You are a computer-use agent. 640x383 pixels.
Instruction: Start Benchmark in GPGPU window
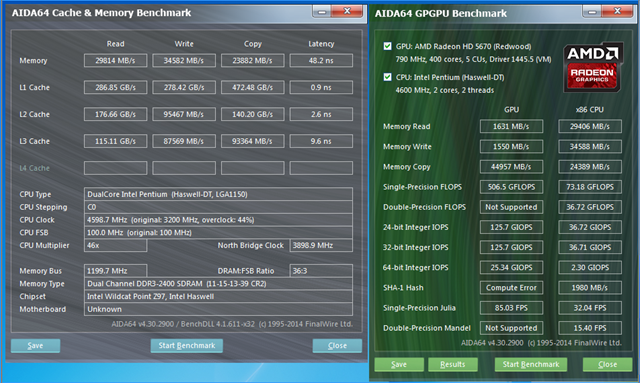(x=531, y=364)
